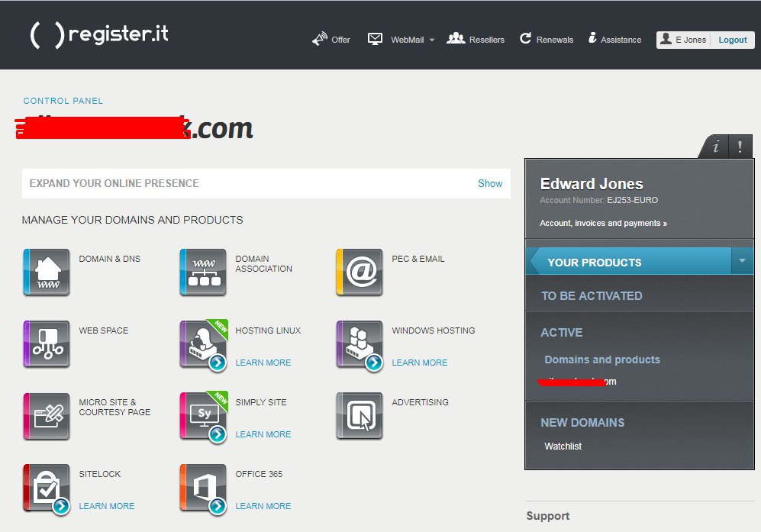This screenshot has width=761, height=532.
Task: Click the user silhouette icon beside E Jones
Action: tap(666, 39)
